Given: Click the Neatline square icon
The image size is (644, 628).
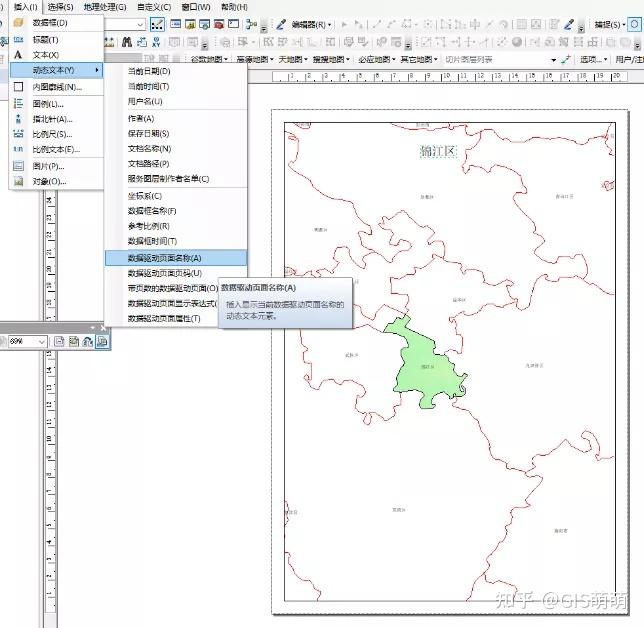Looking at the screenshot, I should click(18, 87).
